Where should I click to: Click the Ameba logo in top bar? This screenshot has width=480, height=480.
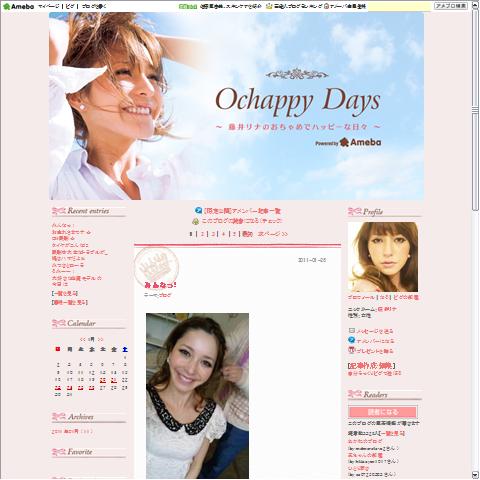[x=18, y=6]
